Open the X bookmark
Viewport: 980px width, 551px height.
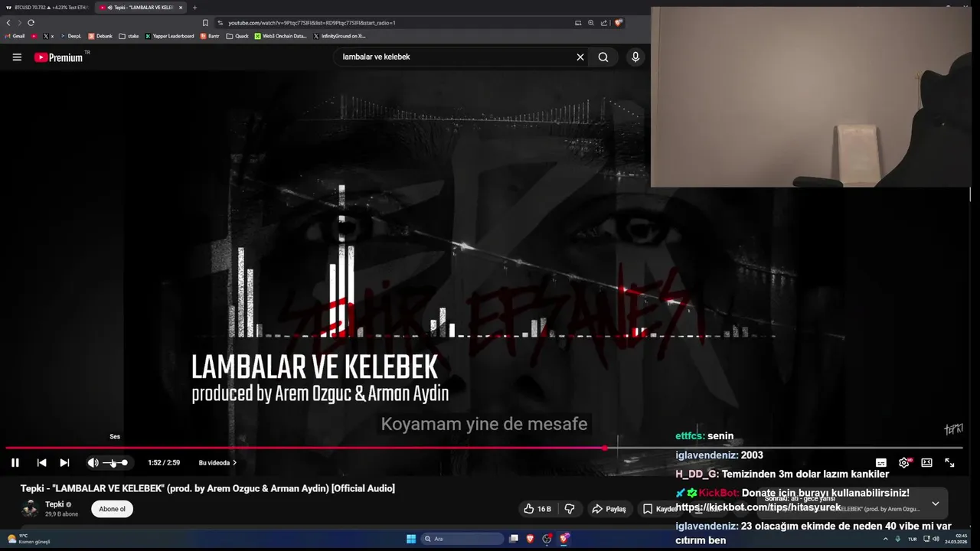tap(48, 36)
